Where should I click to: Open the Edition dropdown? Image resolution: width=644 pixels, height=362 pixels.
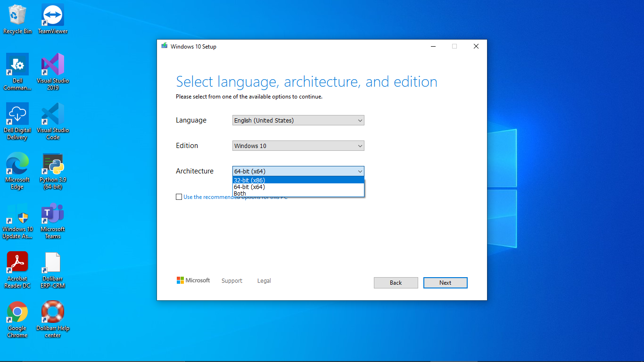click(298, 146)
